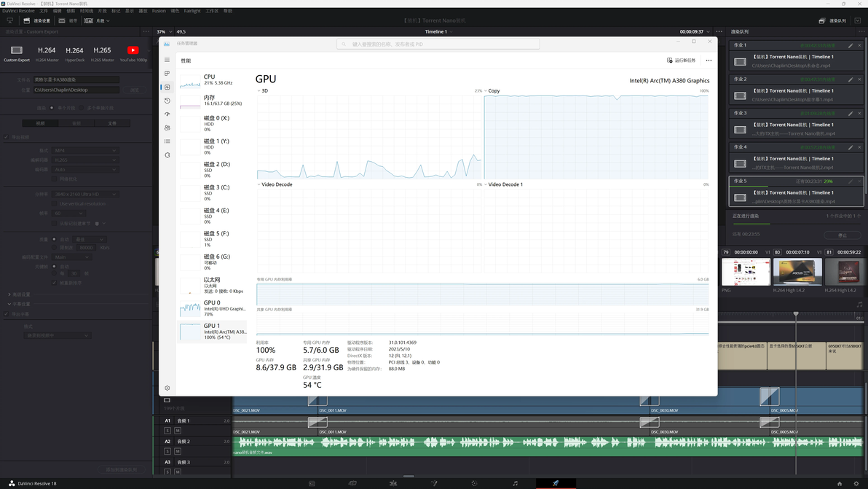Solo audio track A2 with S button

click(167, 451)
